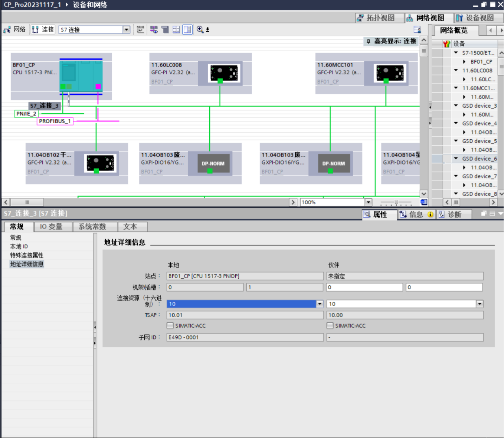504x438 pixels.
Task: Switch to 拓扑视图 topology view tab
Action: click(380, 18)
